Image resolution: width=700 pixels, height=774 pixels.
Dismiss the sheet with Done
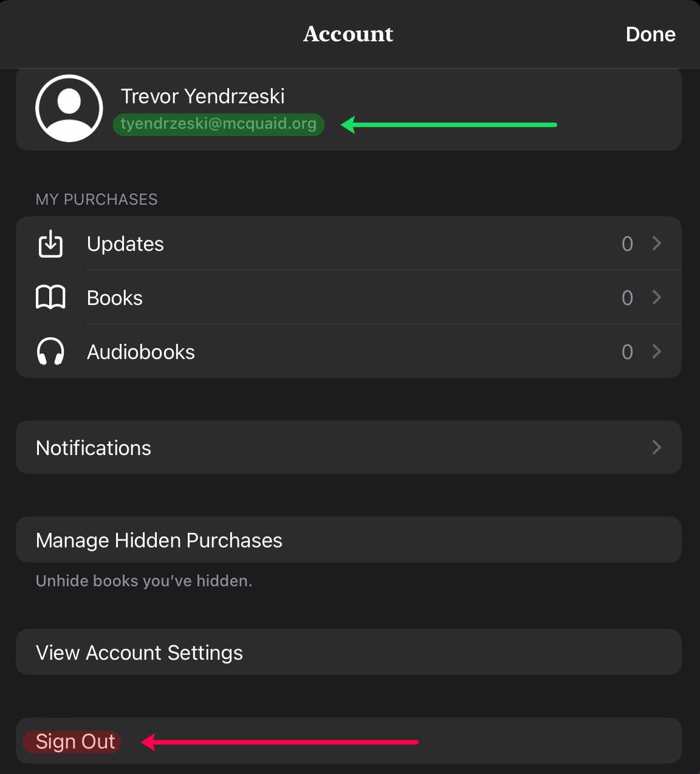pyautogui.click(x=651, y=34)
